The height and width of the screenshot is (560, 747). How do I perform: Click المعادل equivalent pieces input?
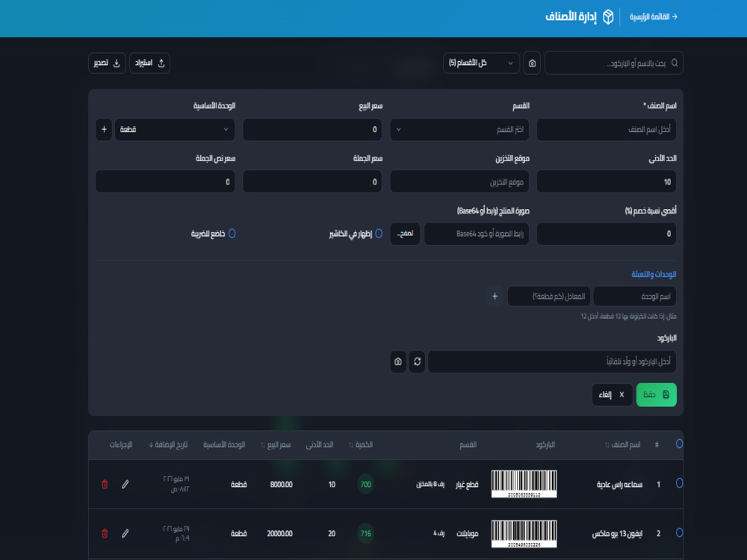(549, 296)
